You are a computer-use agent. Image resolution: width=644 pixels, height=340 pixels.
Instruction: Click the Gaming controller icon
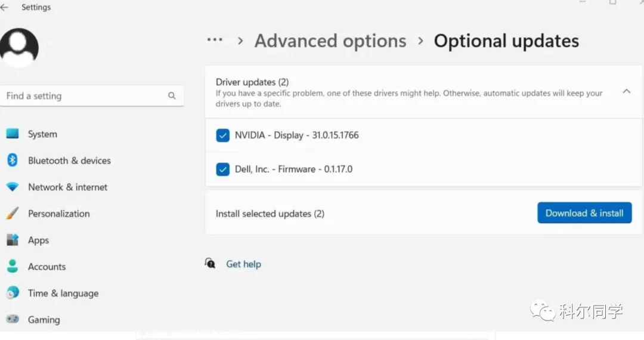[x=13, y=320]
